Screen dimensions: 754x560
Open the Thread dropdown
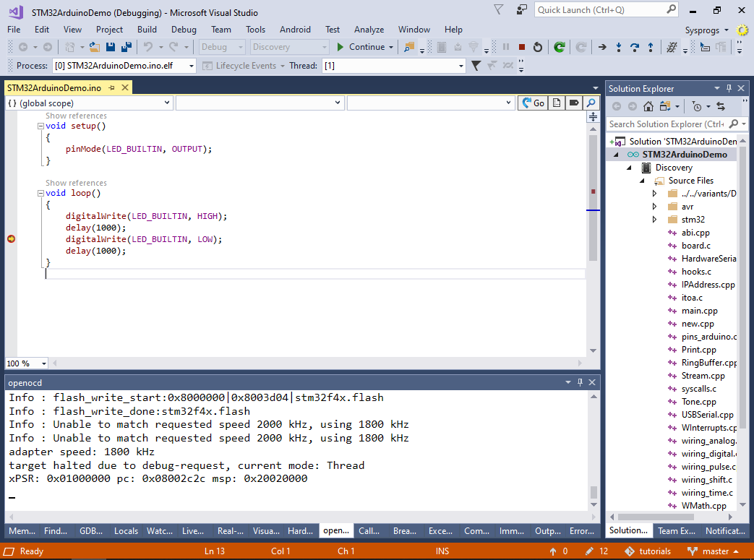click(x=461, y=65)
